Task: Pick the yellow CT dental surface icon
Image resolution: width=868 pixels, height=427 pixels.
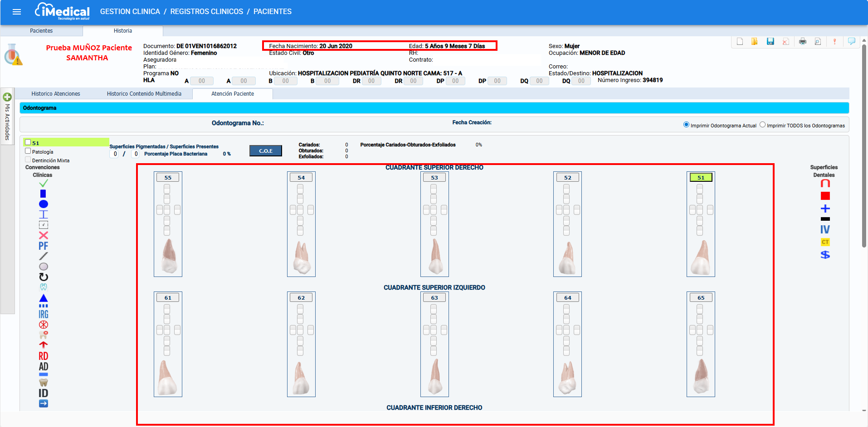Action: (x=825, y=242)
